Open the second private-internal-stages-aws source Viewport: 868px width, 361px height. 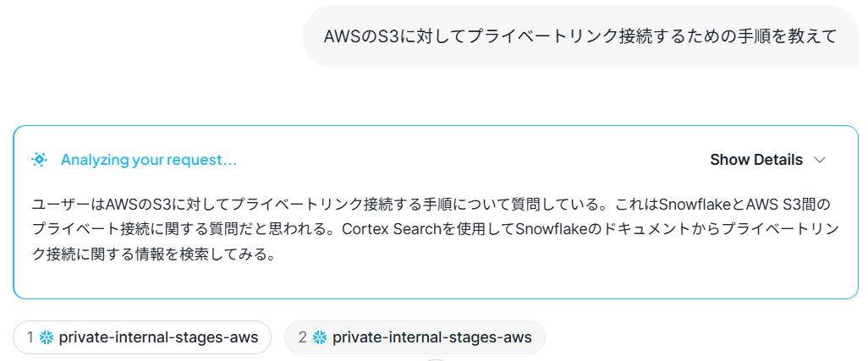431,337
